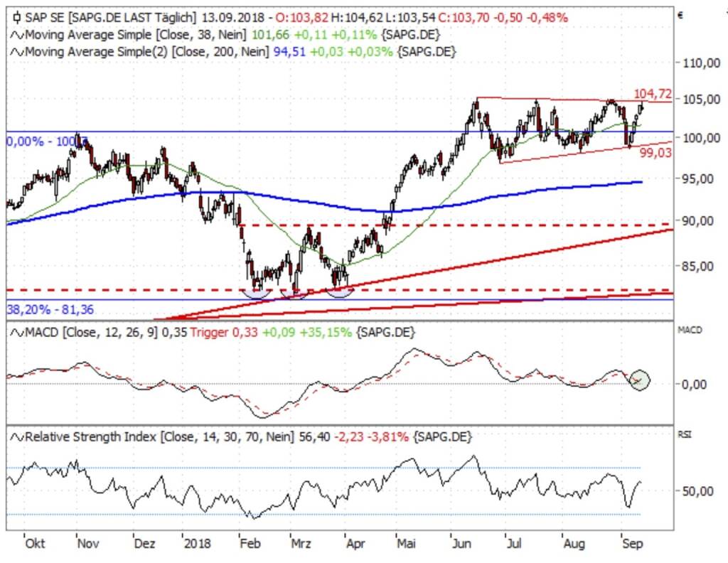Select Relative Strength Index [Close, 14, 30, 70, Nein] label
Viewport: 728px width, 563px height.
[160, 437]
